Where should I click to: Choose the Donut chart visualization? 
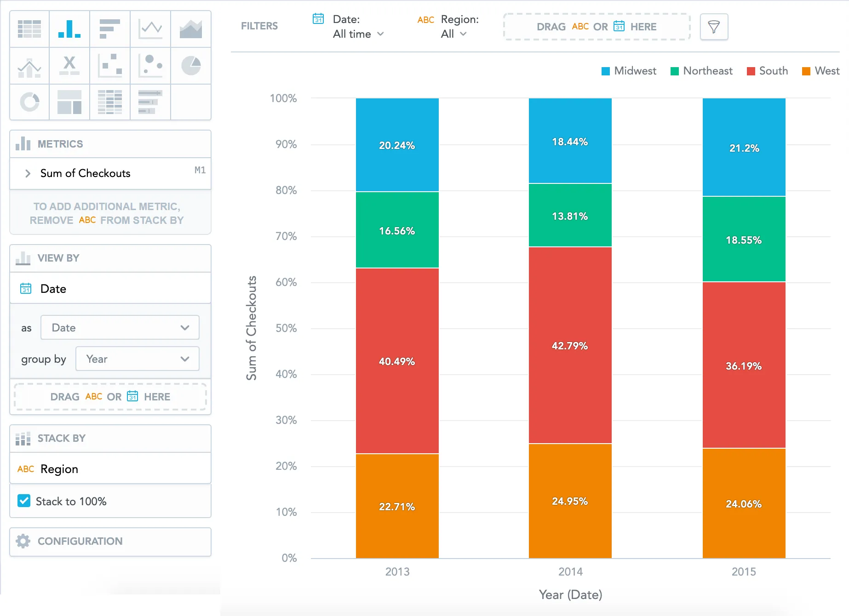[29, 102]
